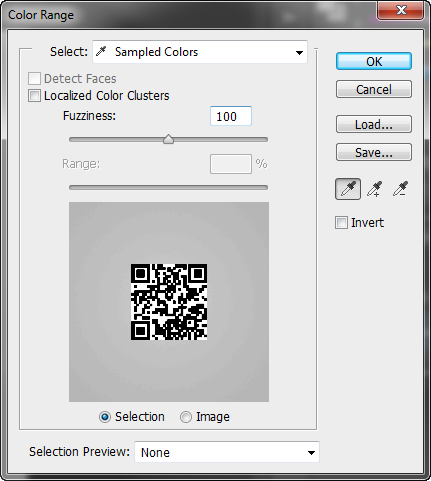Click the Save... button
The image size is (431, 481).
[x=374, y=152]
